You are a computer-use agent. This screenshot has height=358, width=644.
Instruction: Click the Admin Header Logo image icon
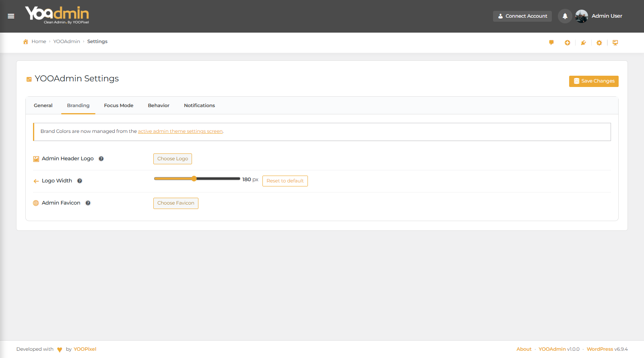tap(36, 159)
